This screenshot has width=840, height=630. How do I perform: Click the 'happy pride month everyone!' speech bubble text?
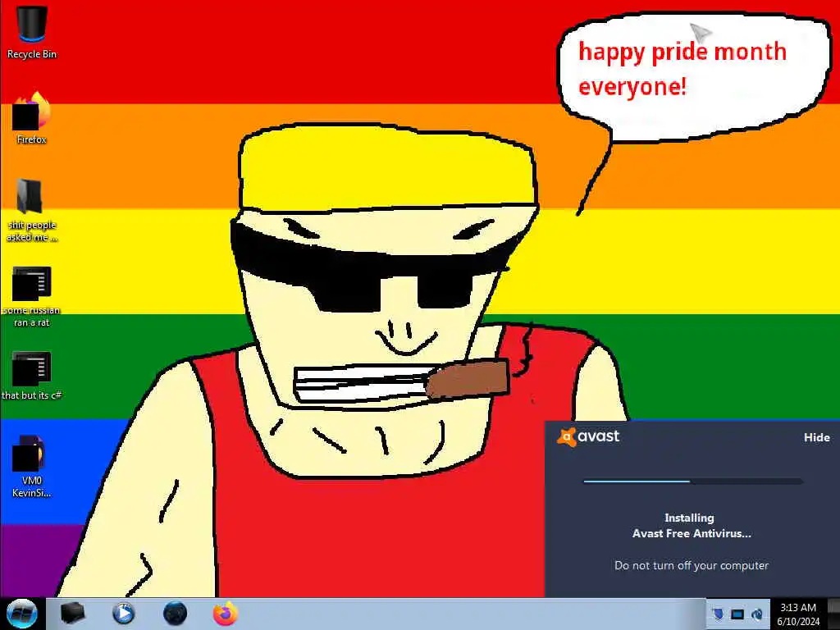pos(682,69)
